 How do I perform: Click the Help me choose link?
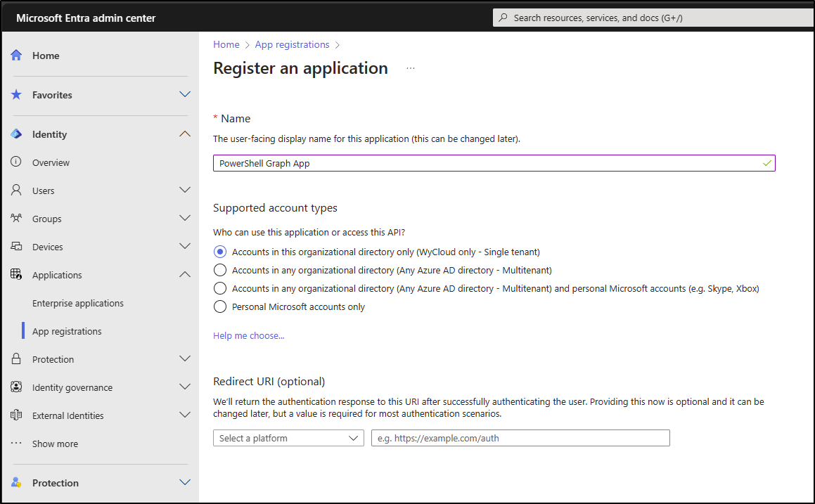click(x=249, y=336)
